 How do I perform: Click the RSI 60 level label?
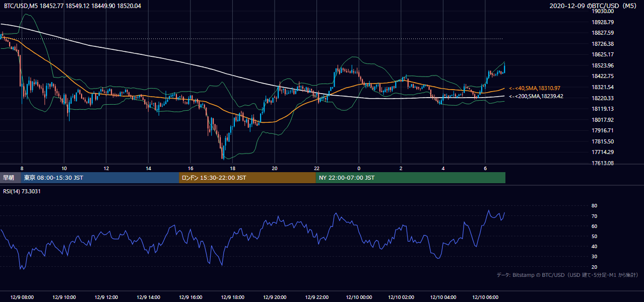point(594,226)
